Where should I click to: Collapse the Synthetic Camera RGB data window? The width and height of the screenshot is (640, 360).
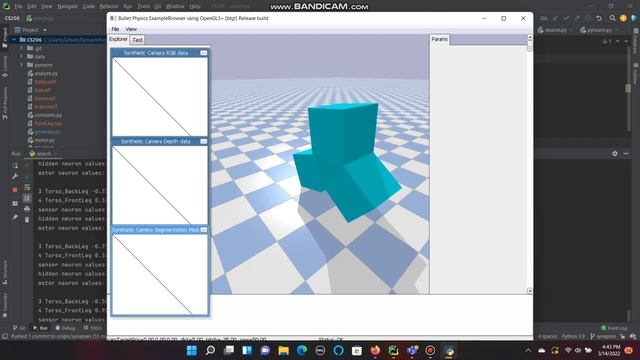click(x=203, y=53)
